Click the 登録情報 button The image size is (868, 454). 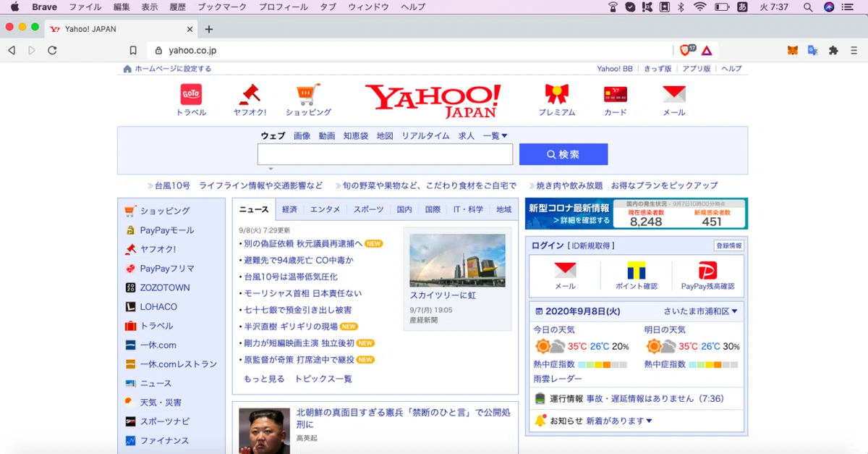tap(728, 246)
